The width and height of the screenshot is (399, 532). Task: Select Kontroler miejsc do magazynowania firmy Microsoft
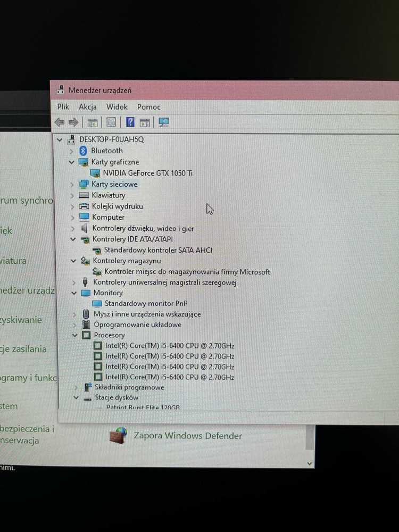187,272
